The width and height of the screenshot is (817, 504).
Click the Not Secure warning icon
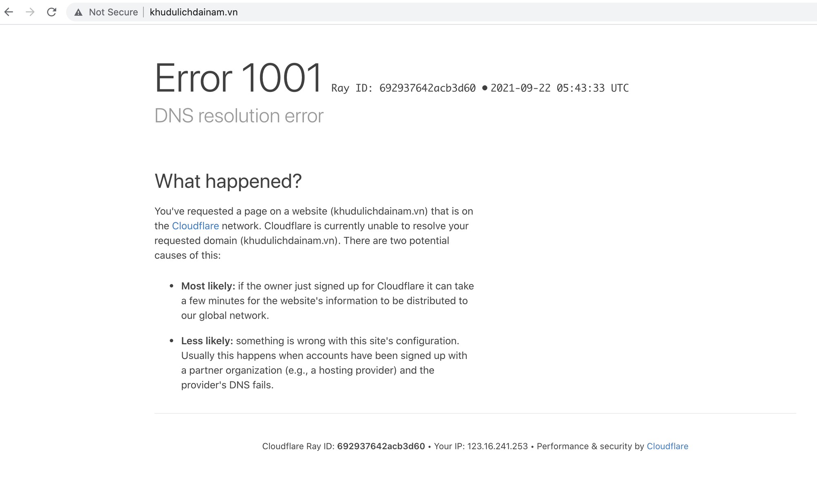pos(78,12)
